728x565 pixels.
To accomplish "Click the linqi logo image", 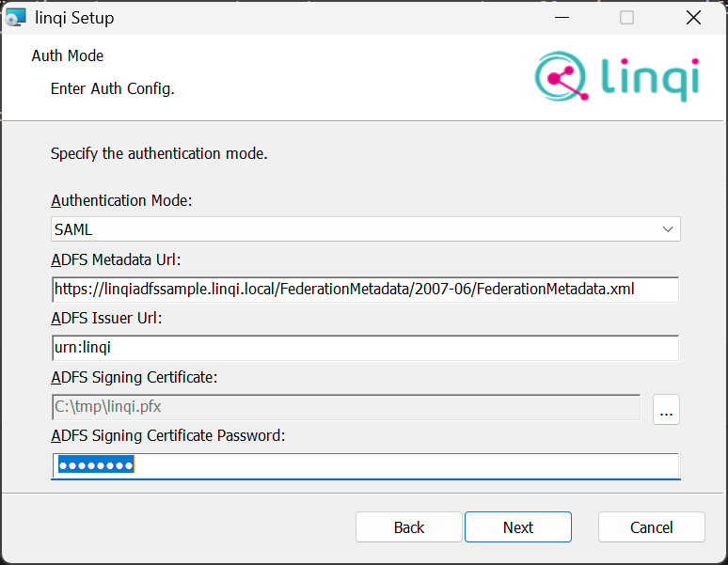I will click(617, 76).
